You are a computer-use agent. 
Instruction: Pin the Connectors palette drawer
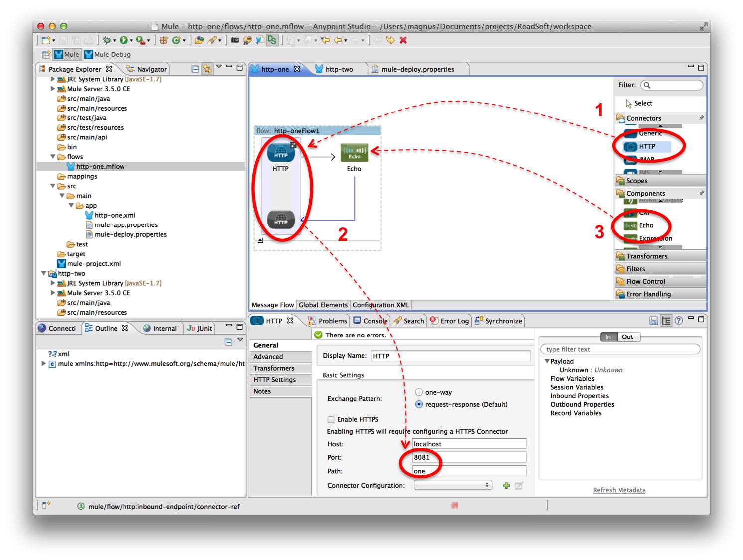pyautogui.click(x=702, y=118)
